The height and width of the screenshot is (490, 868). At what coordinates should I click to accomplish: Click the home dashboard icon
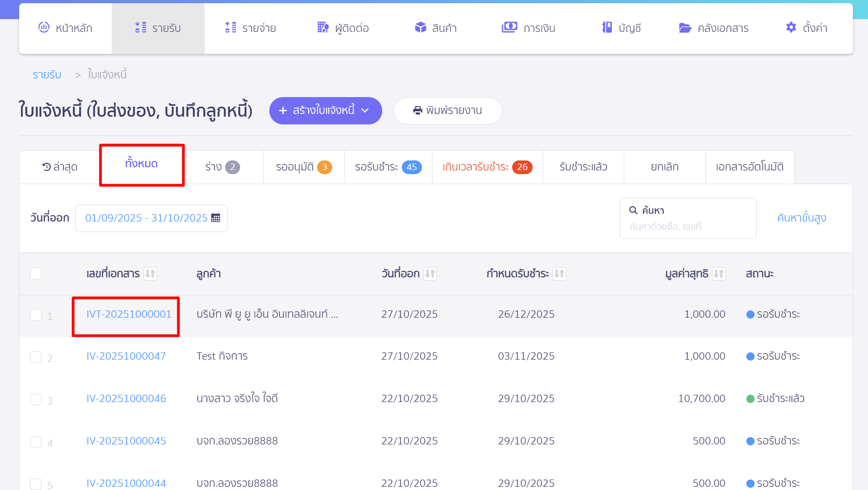(44, 27)
